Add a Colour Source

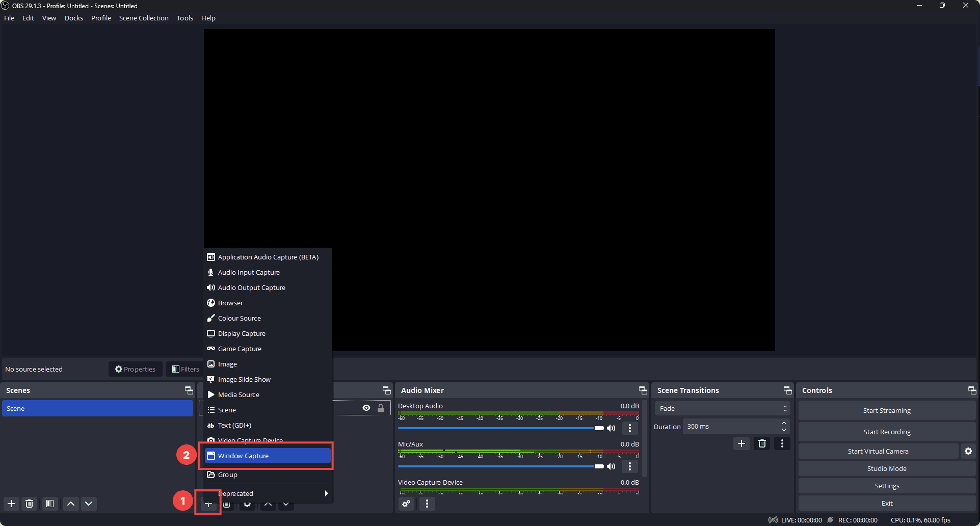click(268, 318)
